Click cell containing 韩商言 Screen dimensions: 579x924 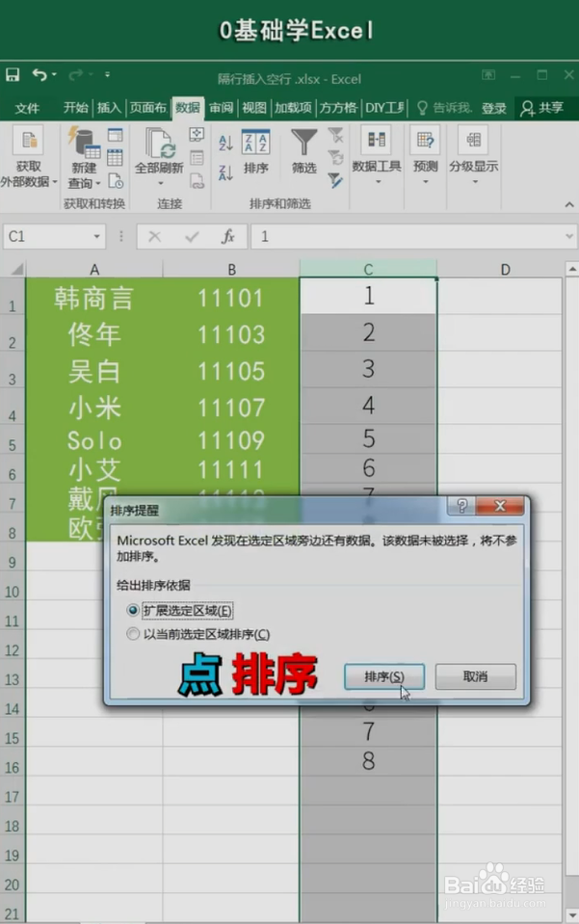94,297
